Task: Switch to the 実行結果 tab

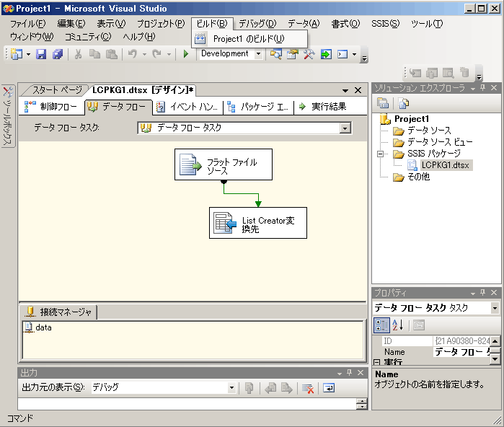Action: click(322, 107)
